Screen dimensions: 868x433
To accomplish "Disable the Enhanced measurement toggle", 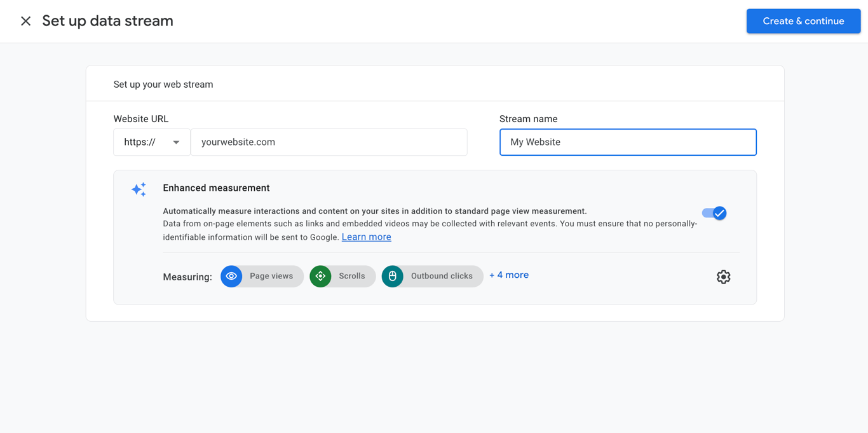I will 715,213.
